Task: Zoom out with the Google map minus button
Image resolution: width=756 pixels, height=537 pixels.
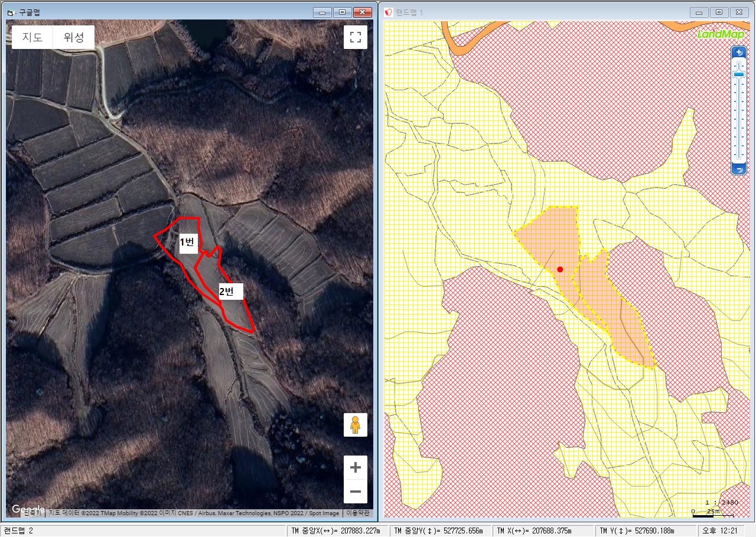Action: (x=356, y=492)
